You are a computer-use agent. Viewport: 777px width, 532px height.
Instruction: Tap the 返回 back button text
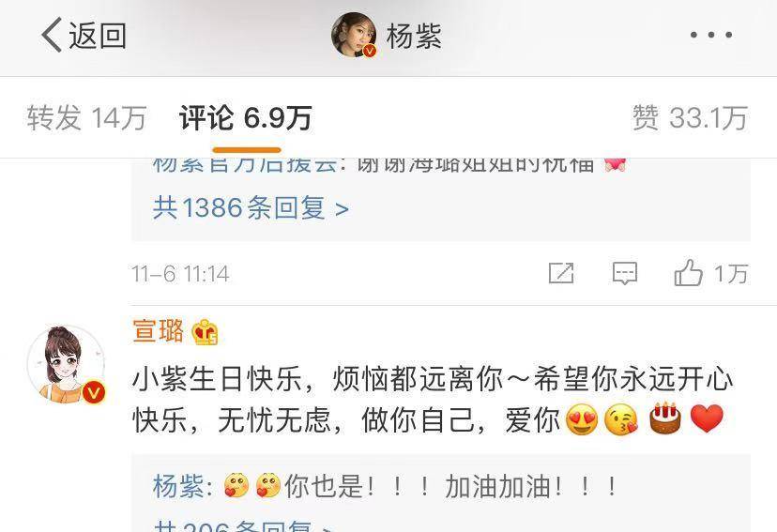(98, 35)
